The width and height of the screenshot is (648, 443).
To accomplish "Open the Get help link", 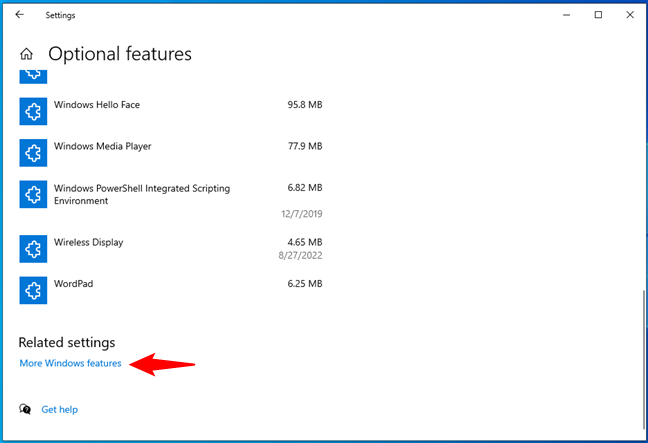I will (x=60, y=410).
